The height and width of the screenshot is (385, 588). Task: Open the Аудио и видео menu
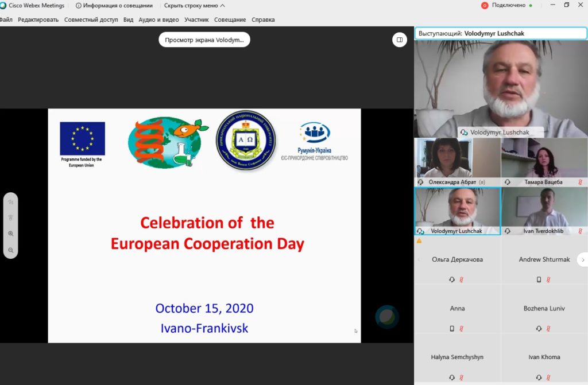coord(158,20)
